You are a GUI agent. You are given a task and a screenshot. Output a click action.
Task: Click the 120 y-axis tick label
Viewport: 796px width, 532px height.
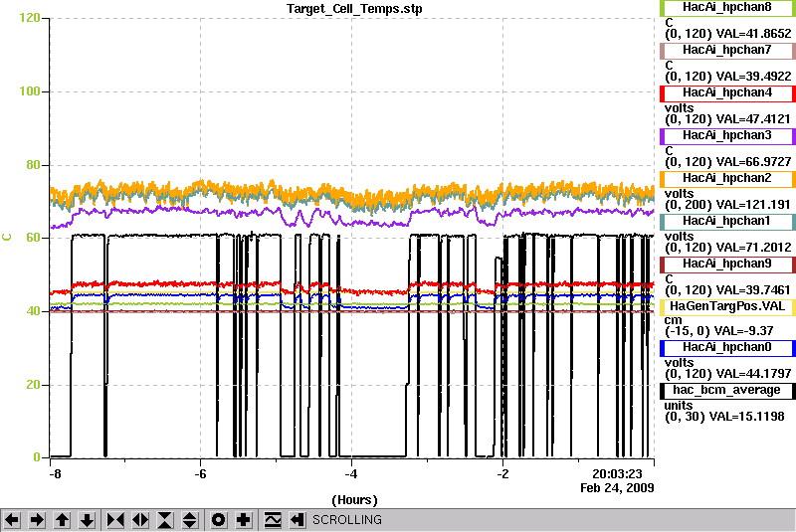click(30, 18)
